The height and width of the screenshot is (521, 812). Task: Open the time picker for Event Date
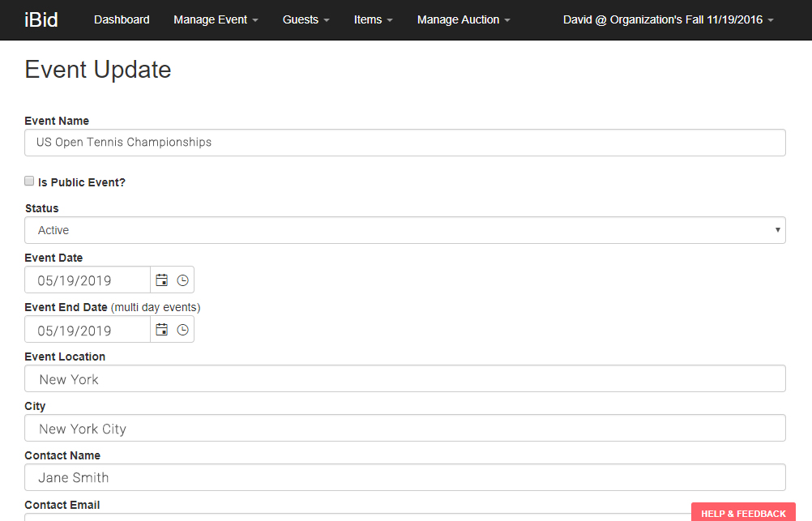(x=183, y=279)
